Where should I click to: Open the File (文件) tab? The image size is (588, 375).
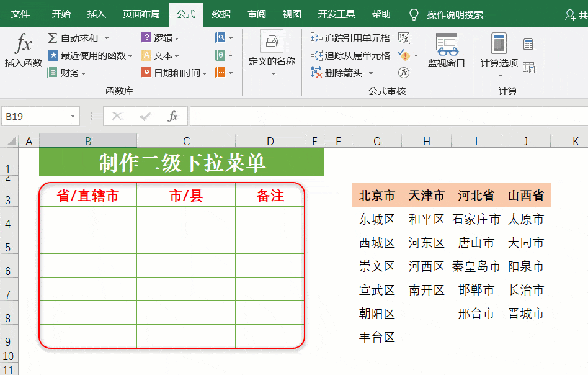click(x=20, y=14)
